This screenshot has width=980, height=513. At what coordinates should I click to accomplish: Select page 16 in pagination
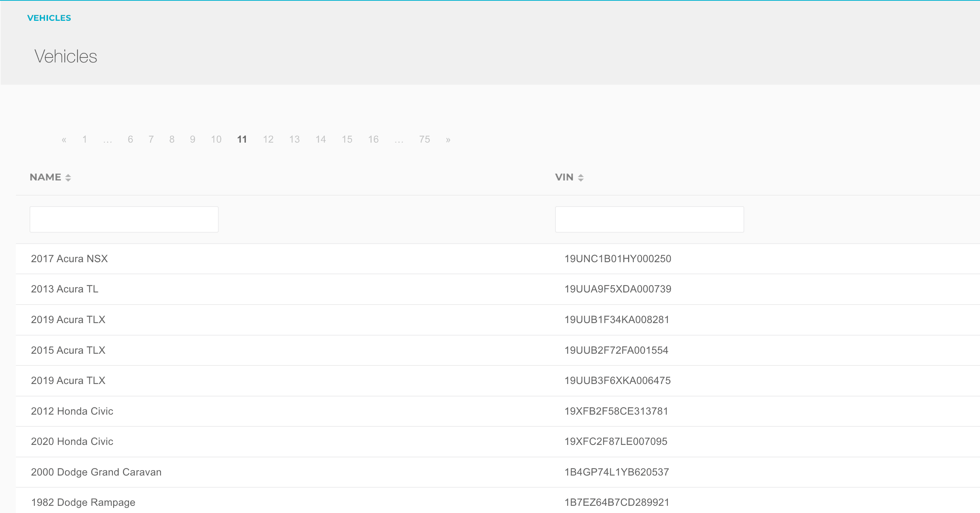click(373, 140)
